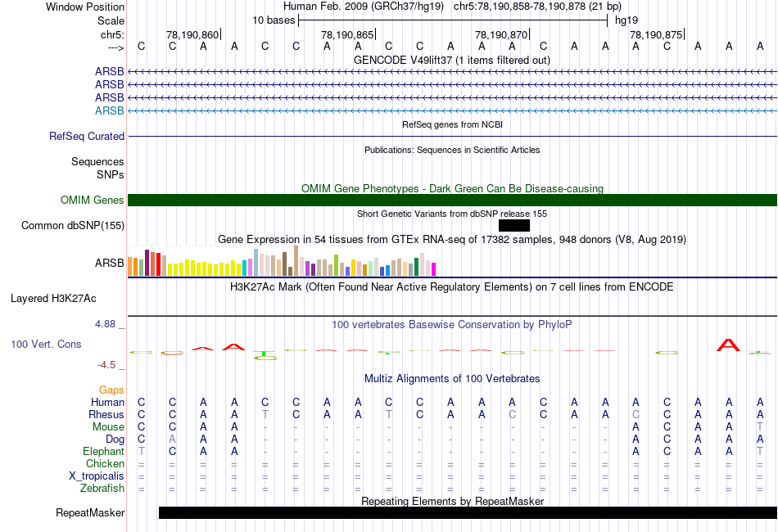Click the Scale label at left
The width and height of the screenshot is (778, 532).
[111, 20]
